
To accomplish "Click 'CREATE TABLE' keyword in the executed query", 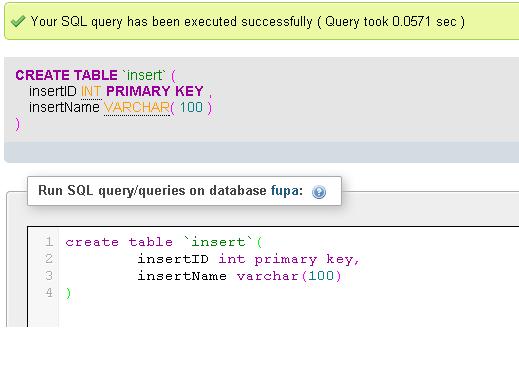I will (66, 75).
